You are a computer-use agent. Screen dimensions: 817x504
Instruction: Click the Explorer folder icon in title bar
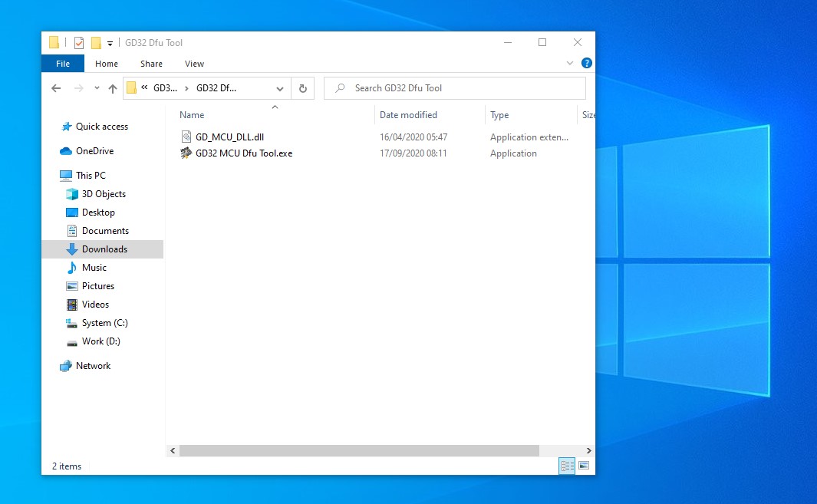click(x=54, y=43)
